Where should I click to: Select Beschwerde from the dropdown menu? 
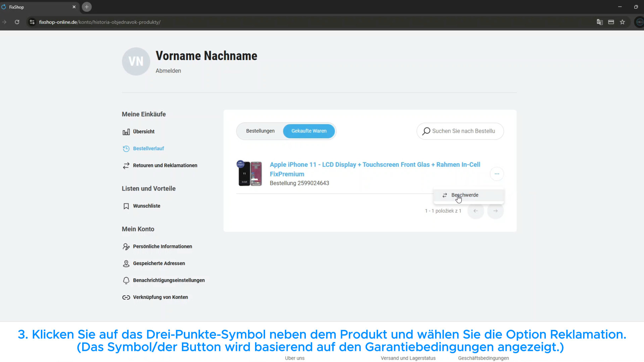pos(464,195)
